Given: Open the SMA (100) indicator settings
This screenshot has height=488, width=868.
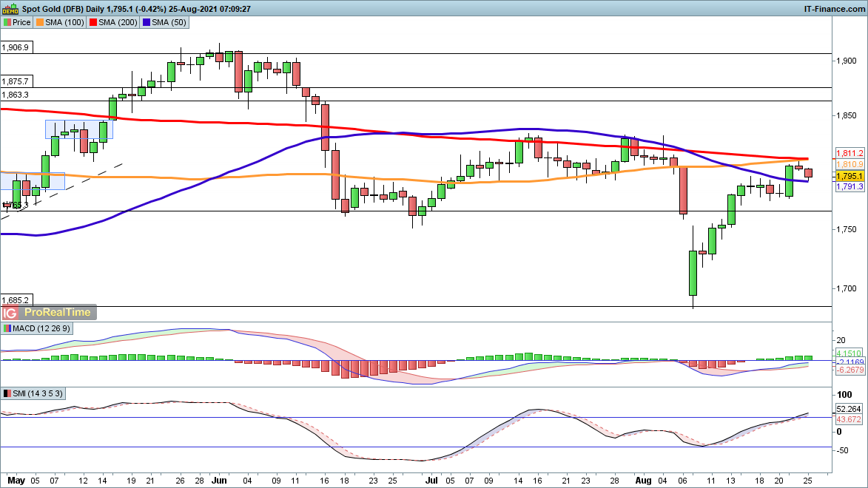Looking at the screenshot, I should pos(65,23).
